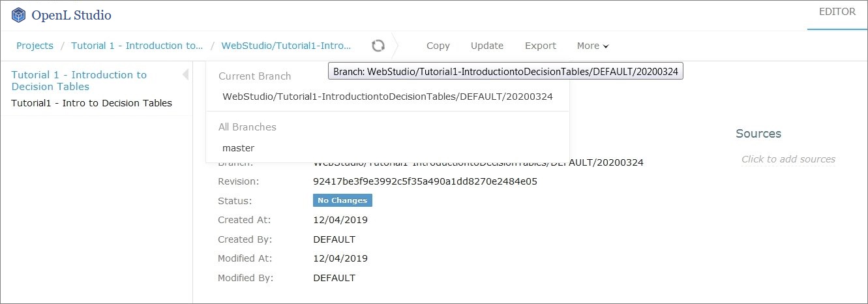Click Export in the toolbar
The width and height of the screenshot is (868, 304).
(x=540, y=46)
